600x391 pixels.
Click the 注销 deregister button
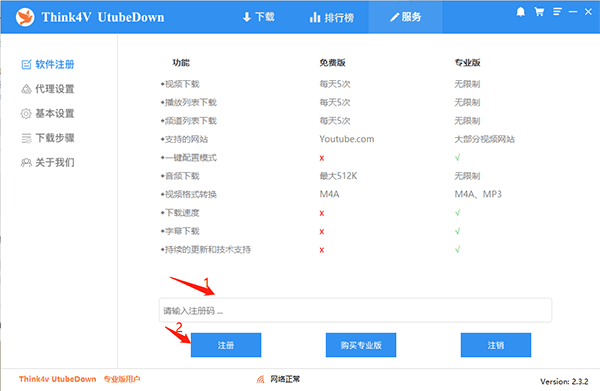coord(496,345)
